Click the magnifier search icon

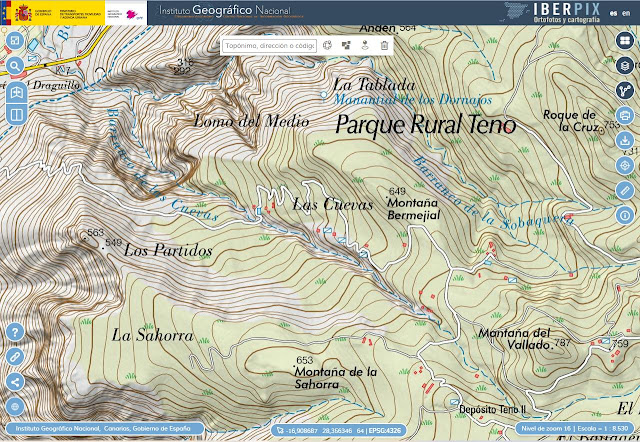click(x=15, y=66)
